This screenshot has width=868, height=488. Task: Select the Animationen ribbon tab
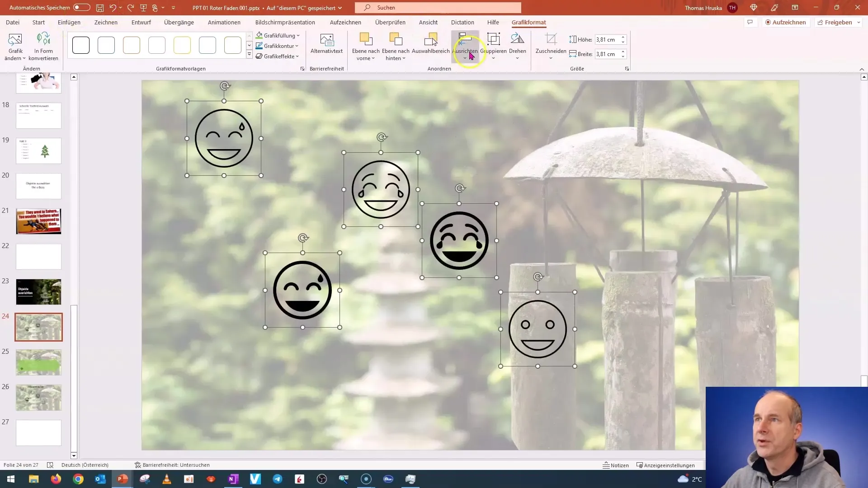click(224, 22)
